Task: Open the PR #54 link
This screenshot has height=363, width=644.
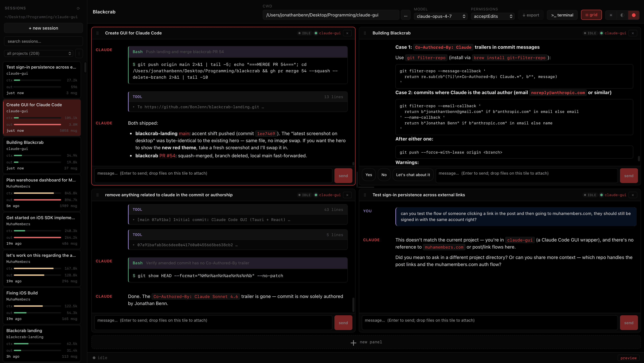Action: coord(167,156)
